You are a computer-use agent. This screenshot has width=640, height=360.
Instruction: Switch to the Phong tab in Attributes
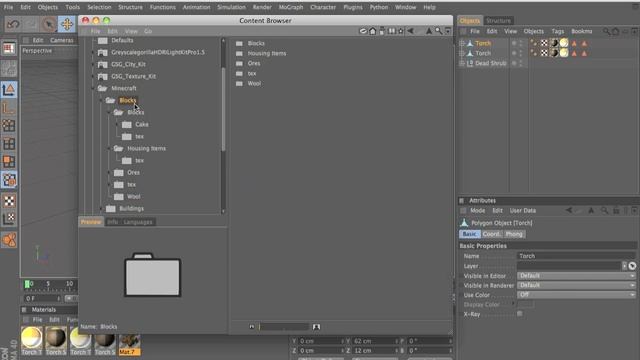(x=514, y=234)
